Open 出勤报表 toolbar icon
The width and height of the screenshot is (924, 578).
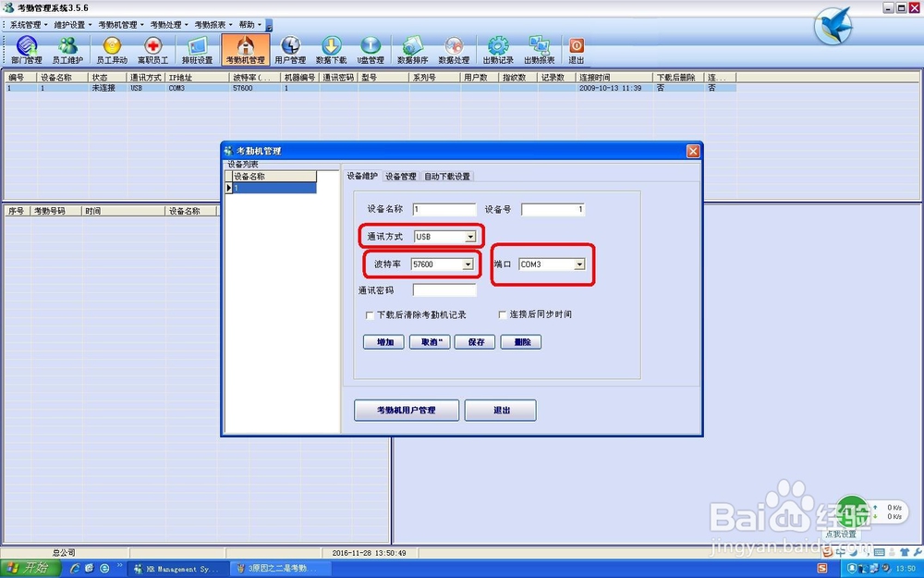tap(540, 50)
